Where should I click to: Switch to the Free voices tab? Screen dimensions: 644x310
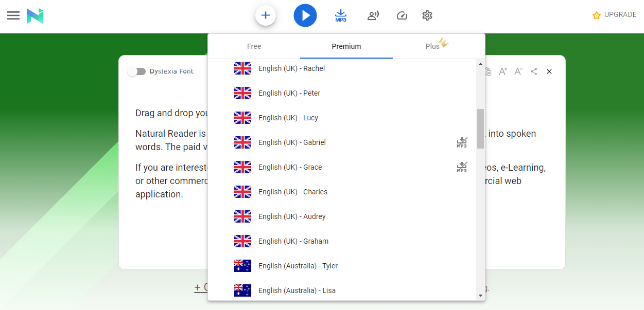254,46
